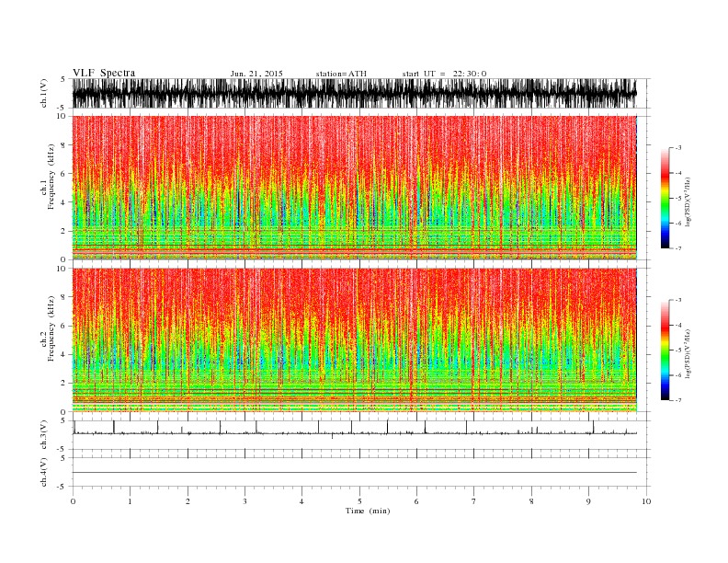The width and height of the screenshot is (728, 563).
Task: Click the ch.1 waveform trace panel
Action: pos(355,93)
